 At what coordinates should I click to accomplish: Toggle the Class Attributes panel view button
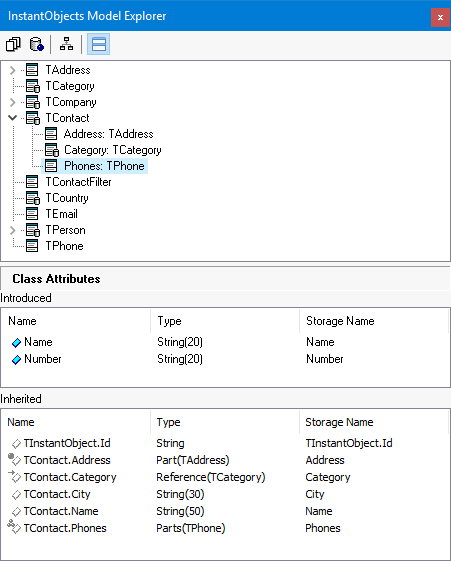click(x=98, y=44)
